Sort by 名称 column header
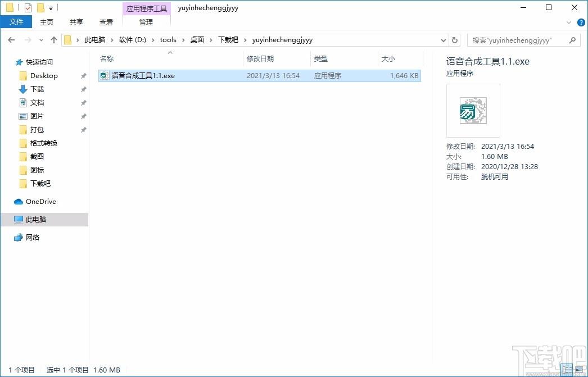This screenshot has height=377, width=588. (107, 59)
